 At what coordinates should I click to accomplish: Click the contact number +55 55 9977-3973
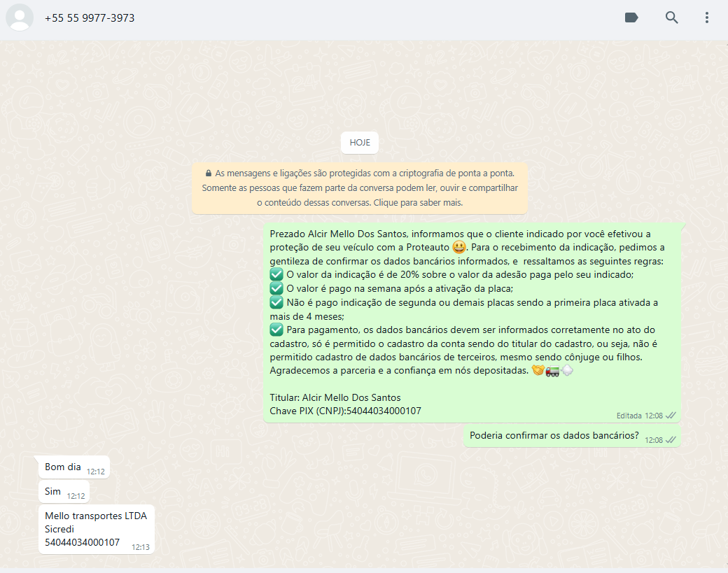90,18
